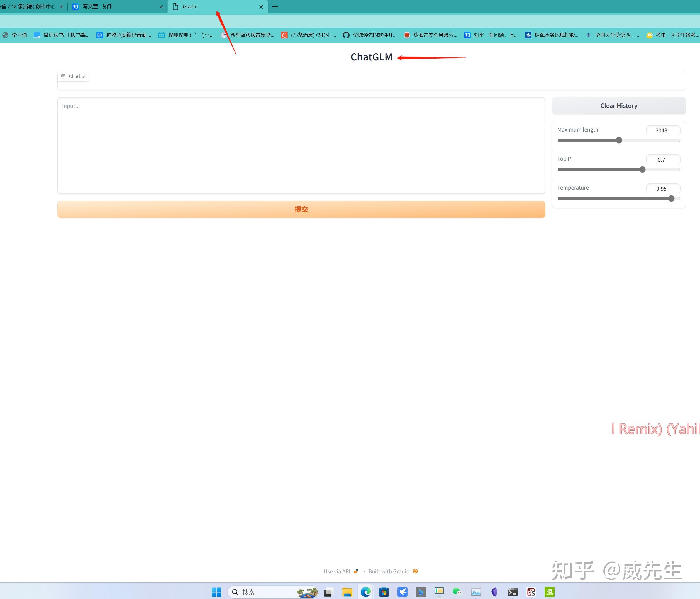Open the 微信读书 bookmark
This screenshot has width=700, height=599.
(x=62, y=35)
